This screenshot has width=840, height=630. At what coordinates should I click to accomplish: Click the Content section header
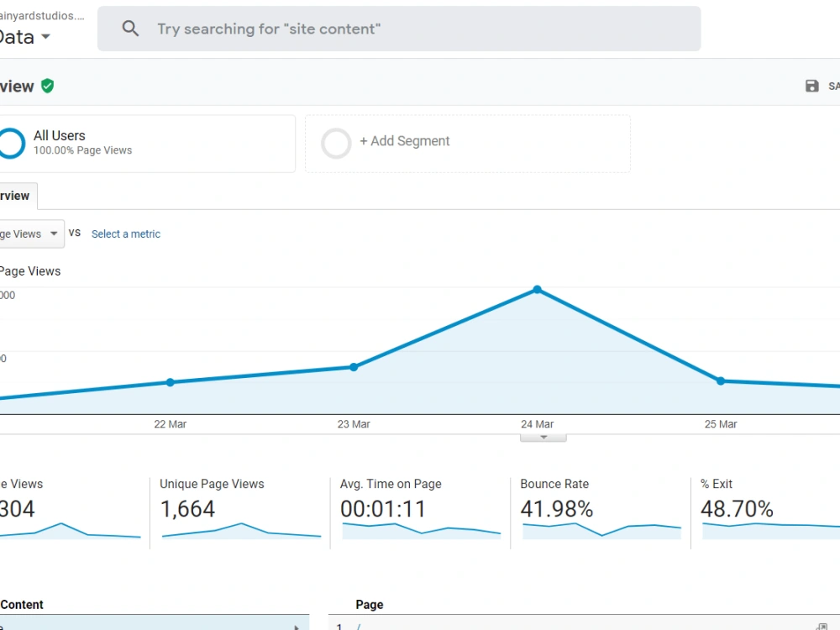(22, 605)
